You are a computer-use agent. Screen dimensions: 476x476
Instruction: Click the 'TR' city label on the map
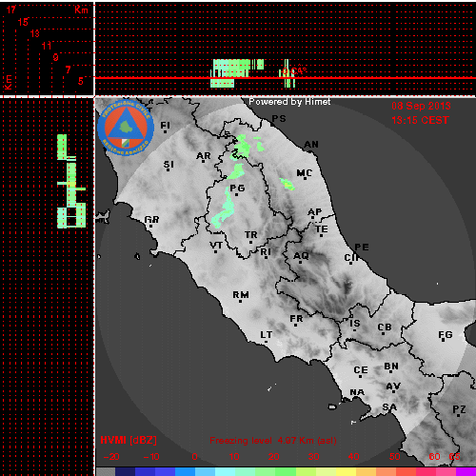point(251,235)
